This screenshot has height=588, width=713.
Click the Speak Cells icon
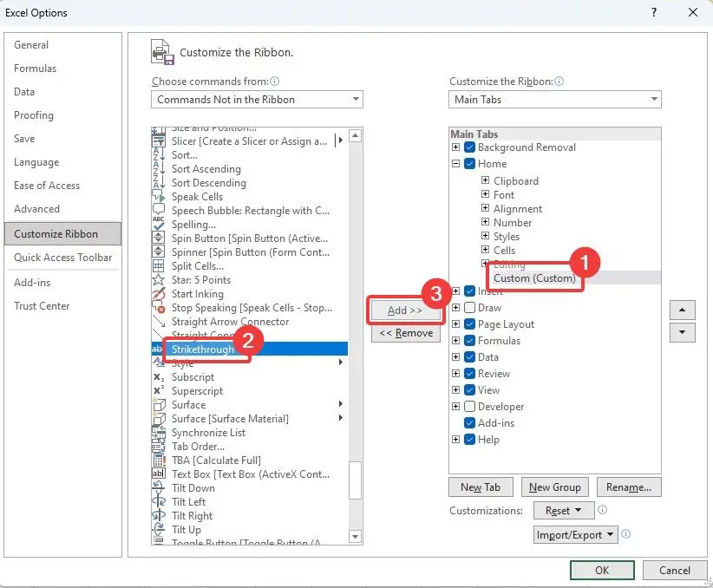click(158, 197)
